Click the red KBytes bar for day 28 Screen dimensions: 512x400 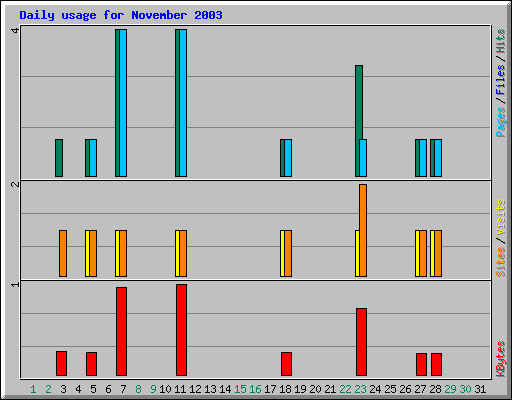point(436,365)
